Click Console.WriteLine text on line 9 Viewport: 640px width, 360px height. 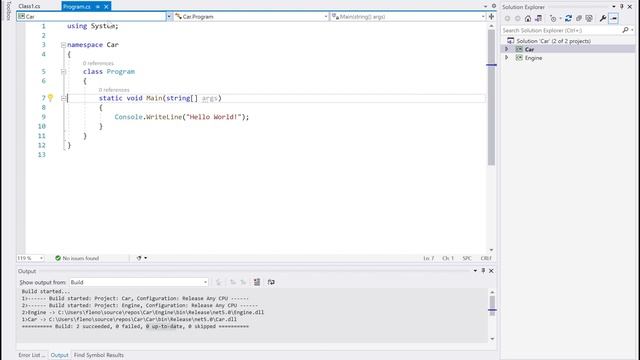148,117
